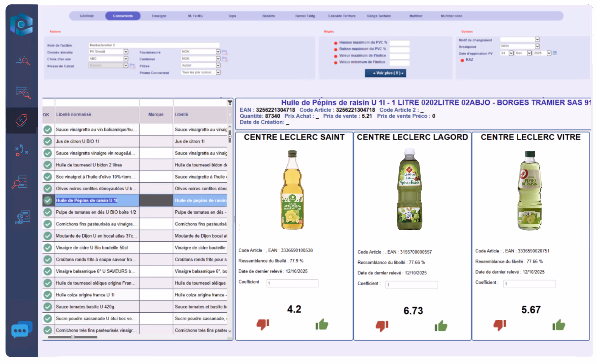Click the table filter funnel icon
Viewport: 597px width, 364px height.
(230, 103)
